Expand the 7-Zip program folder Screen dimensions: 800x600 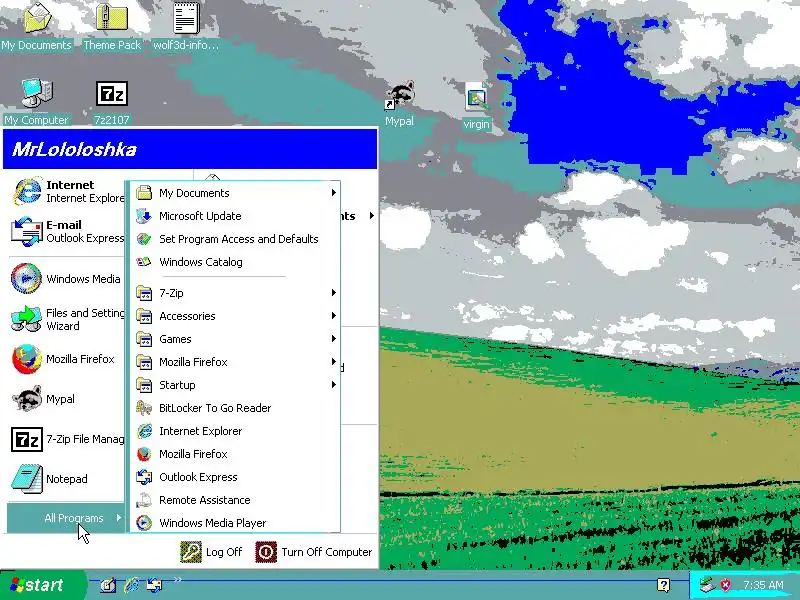click(x=235, y=293)
